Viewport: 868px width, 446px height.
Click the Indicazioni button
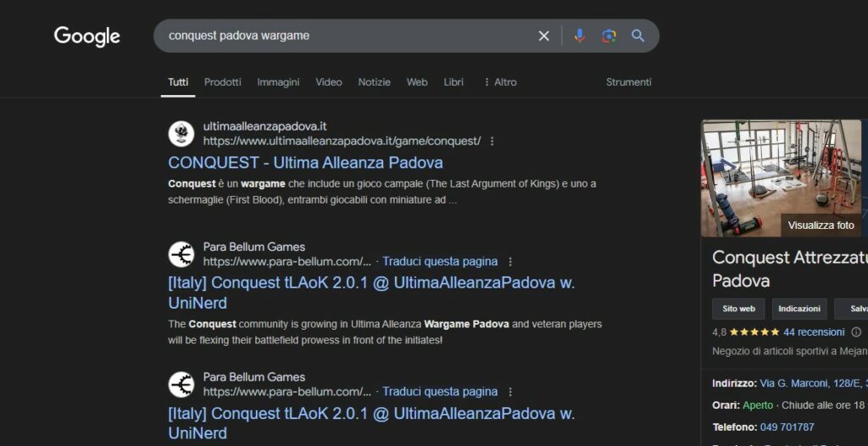799,309
